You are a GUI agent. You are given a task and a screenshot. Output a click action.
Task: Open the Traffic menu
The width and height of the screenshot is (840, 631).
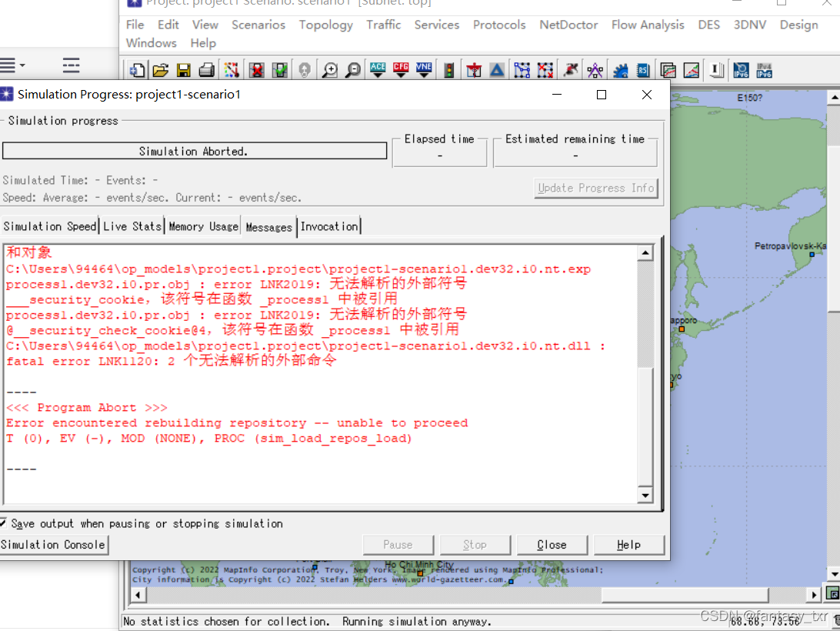[x=384, y=25]
